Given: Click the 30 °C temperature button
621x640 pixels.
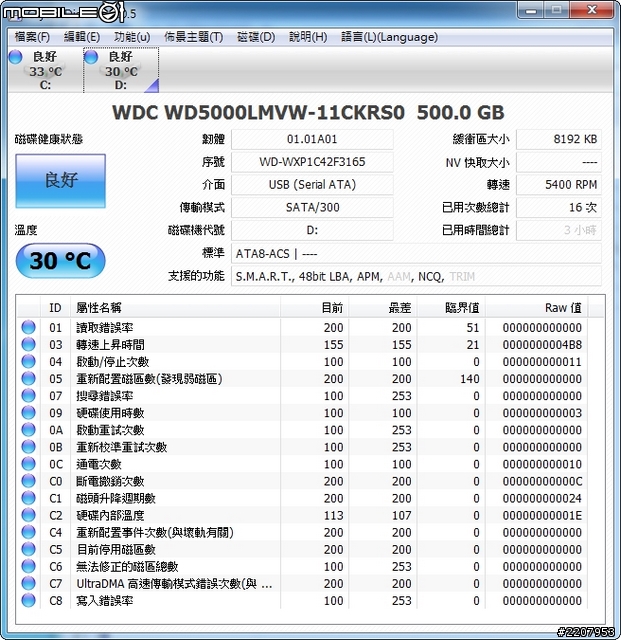Looking at the screenshot, I should [x=60, y=261].
